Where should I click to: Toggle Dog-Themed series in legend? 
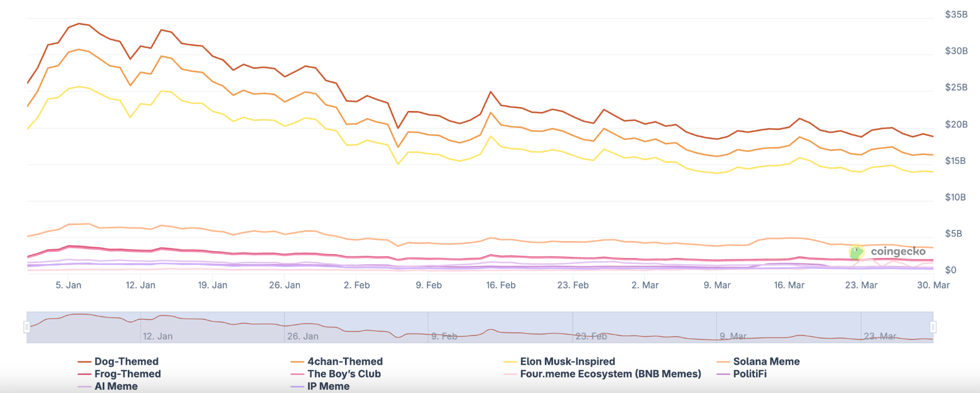pyautogui.click(x=126, y=361)
